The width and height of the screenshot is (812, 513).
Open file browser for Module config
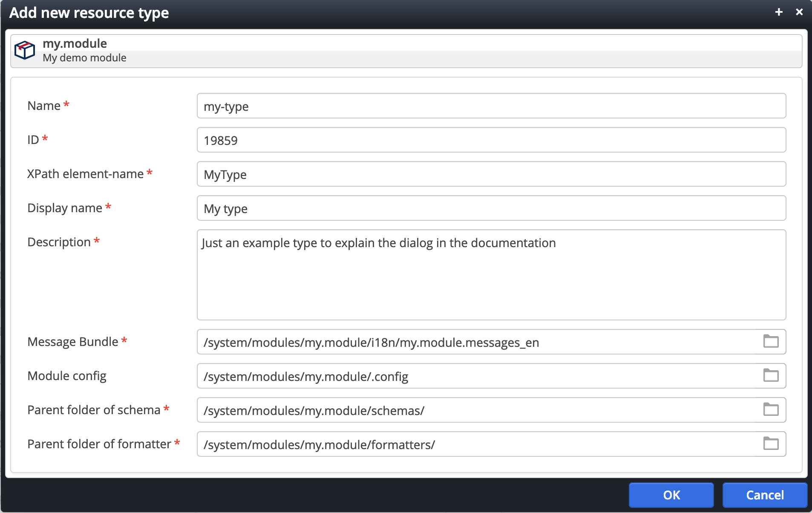771,375
